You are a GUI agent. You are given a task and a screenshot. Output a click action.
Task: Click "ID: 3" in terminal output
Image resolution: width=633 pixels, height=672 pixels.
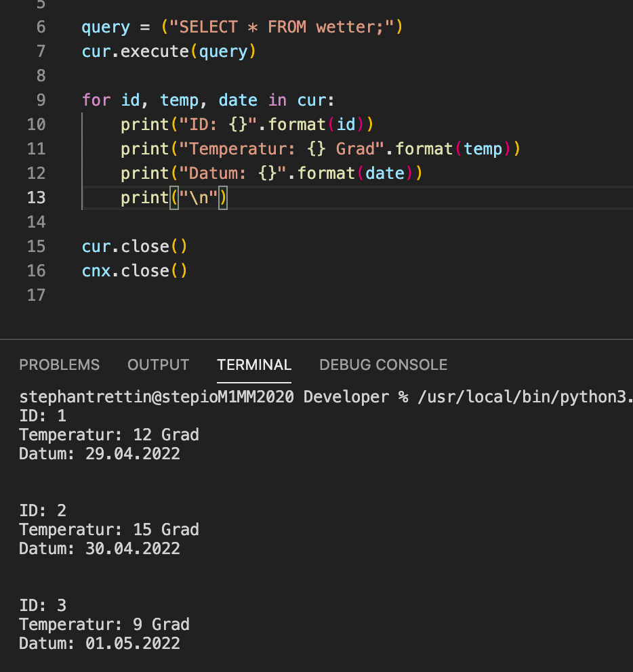tap(43, 605)
